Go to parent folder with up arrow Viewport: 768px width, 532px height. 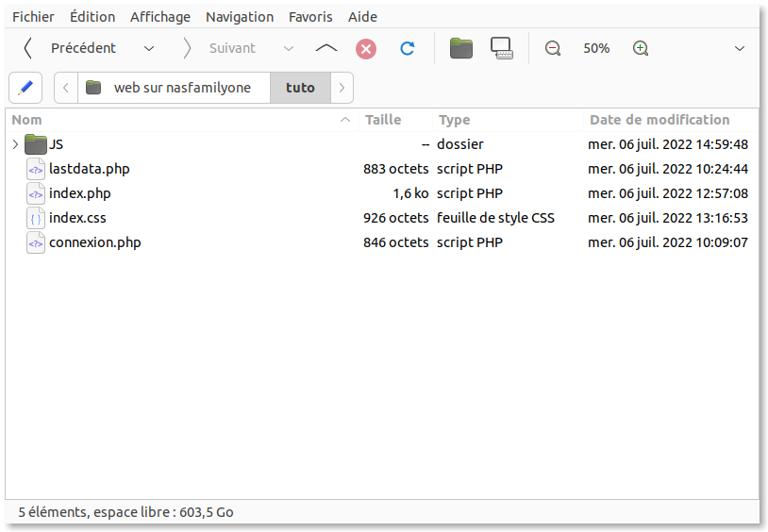326,48
